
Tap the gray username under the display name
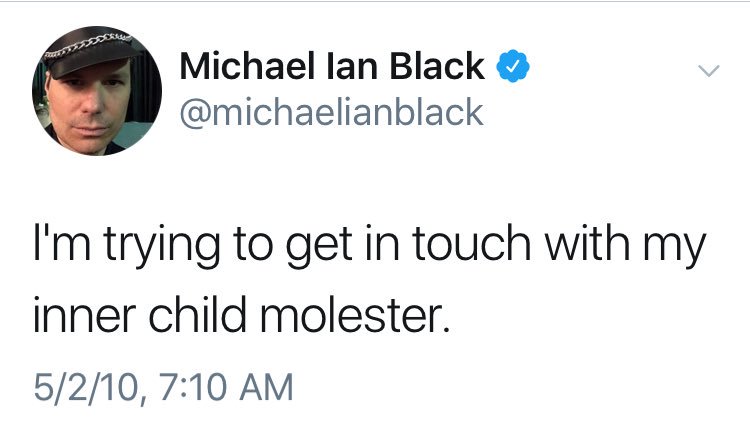click(331, 112)
